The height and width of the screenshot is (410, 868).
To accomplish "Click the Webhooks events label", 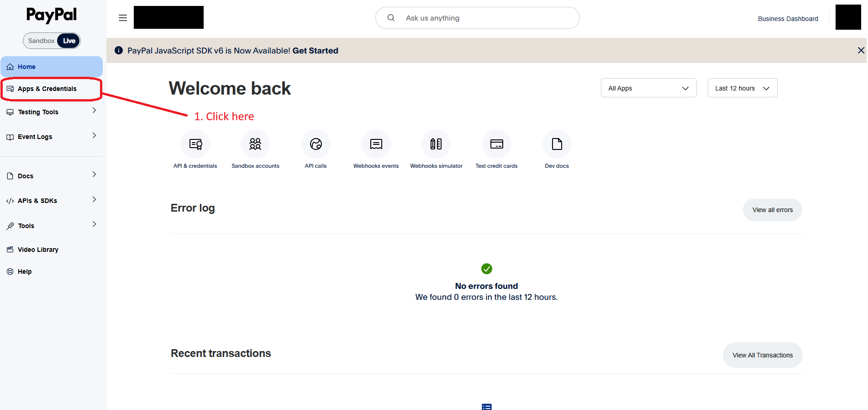I will [376, 166].
